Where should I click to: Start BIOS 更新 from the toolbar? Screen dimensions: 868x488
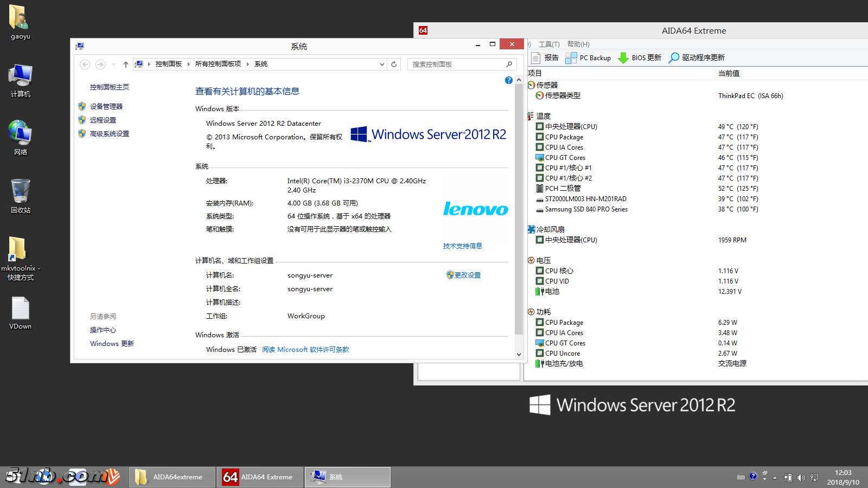[x=639, y=57]
